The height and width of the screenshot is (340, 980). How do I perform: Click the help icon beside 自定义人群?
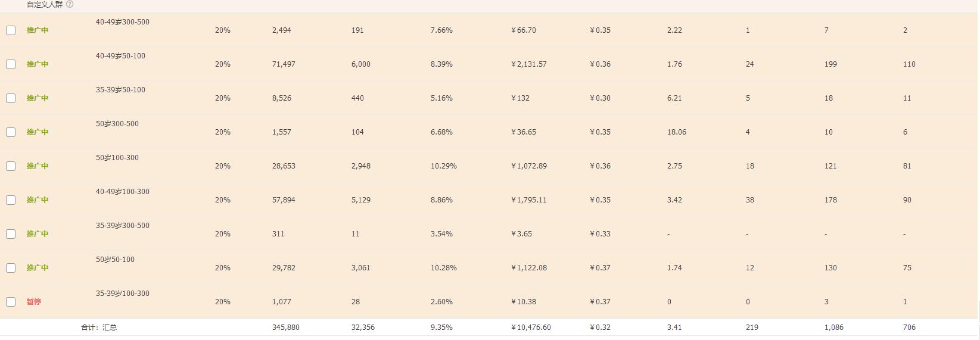tap(70, 4)
